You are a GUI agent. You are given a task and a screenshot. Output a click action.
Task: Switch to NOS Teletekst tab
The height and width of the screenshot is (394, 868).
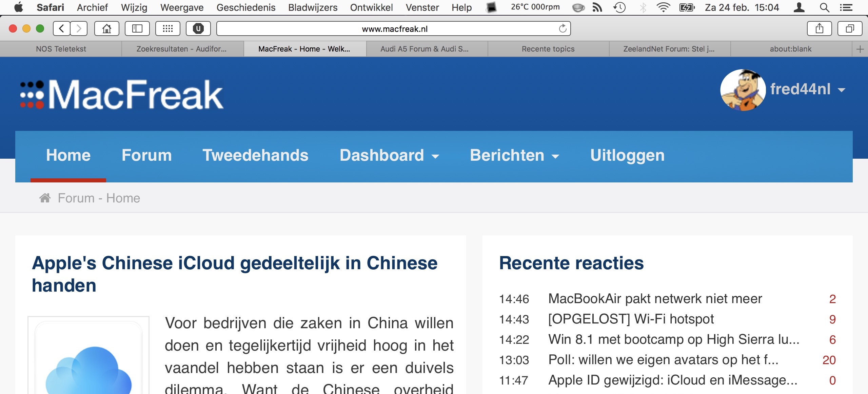pos(61,49)
